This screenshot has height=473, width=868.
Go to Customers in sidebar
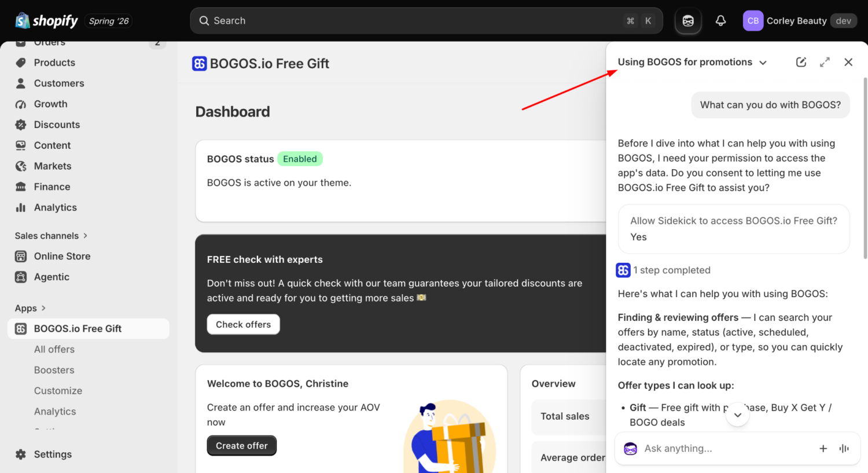[x=59, y=83]
